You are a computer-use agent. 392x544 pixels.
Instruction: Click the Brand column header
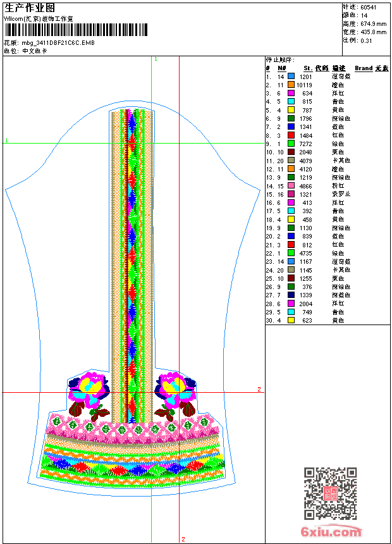[x=364, y=68]
